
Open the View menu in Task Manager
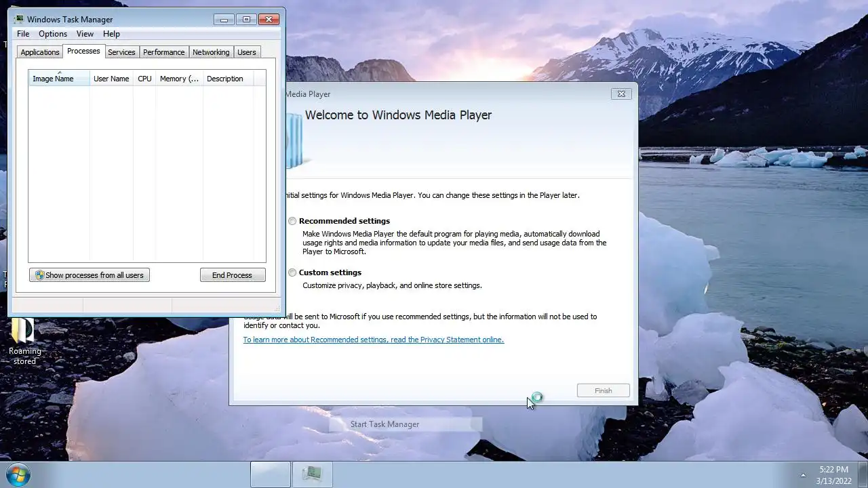click(85, 34)
